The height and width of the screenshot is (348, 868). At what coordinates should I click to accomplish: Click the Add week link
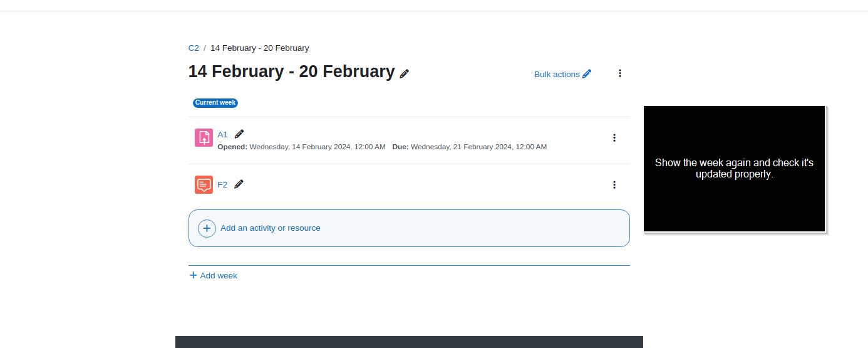coord(214,275)
